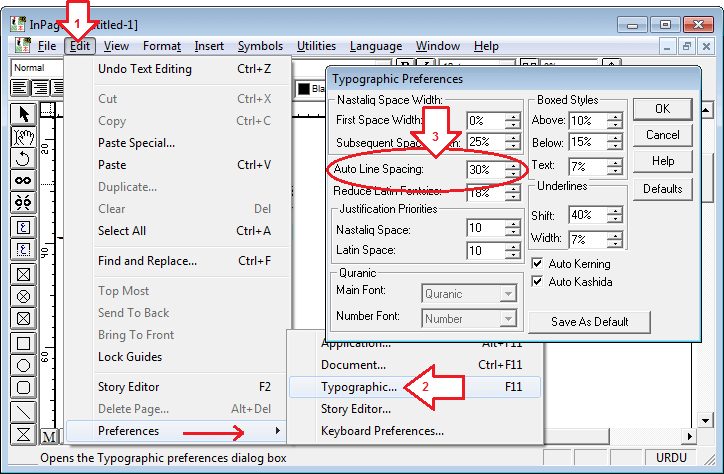The image size is (724, 474).
Task: Open the Format menu
Action: [161, 46]
